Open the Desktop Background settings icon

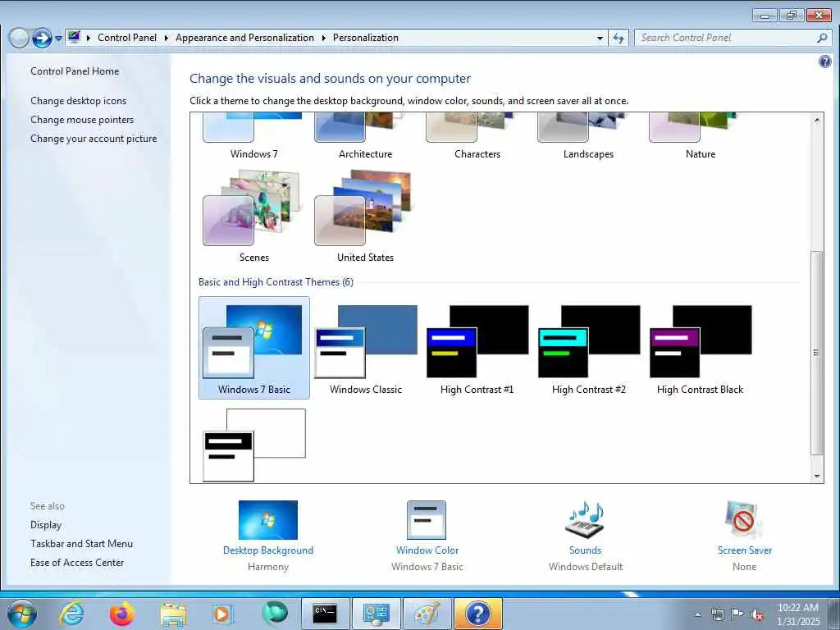(x=268, y=519)
